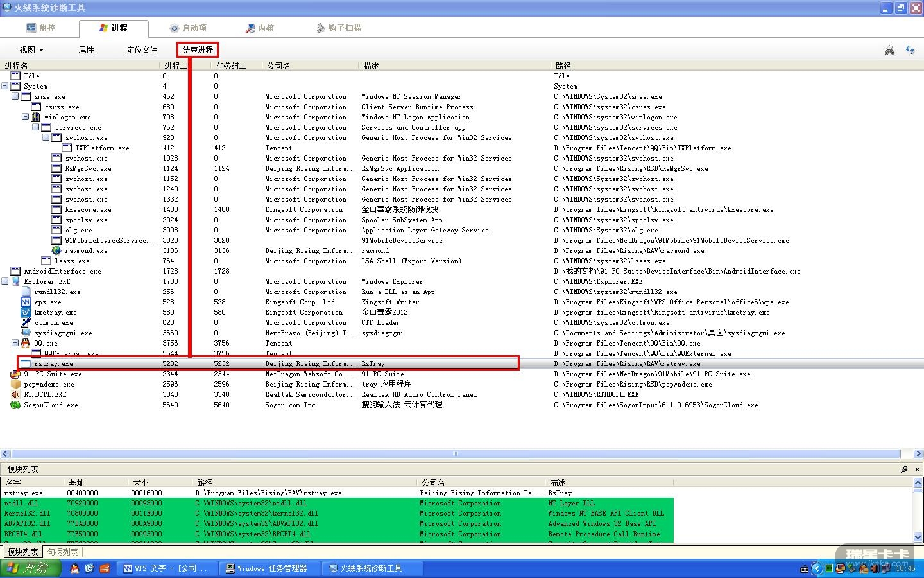Screen dimensions: 924x578
Task: Click the SogouCloud.exe green icon
Action: click(x=15, y=405)
